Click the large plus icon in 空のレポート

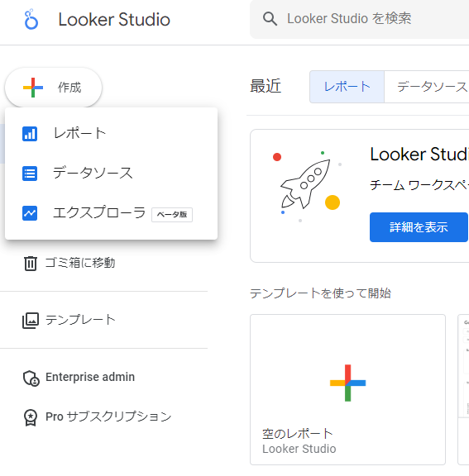347,383
